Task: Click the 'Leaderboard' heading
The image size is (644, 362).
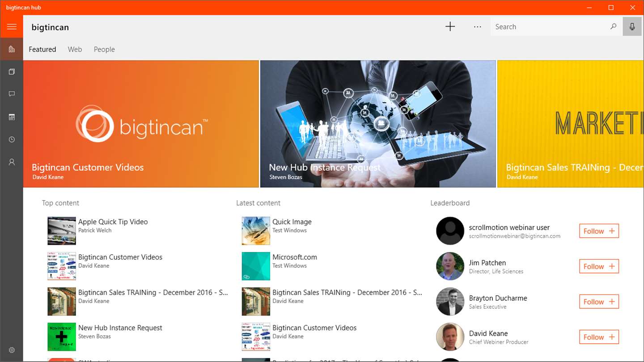Action: click(x=450, y=203)
